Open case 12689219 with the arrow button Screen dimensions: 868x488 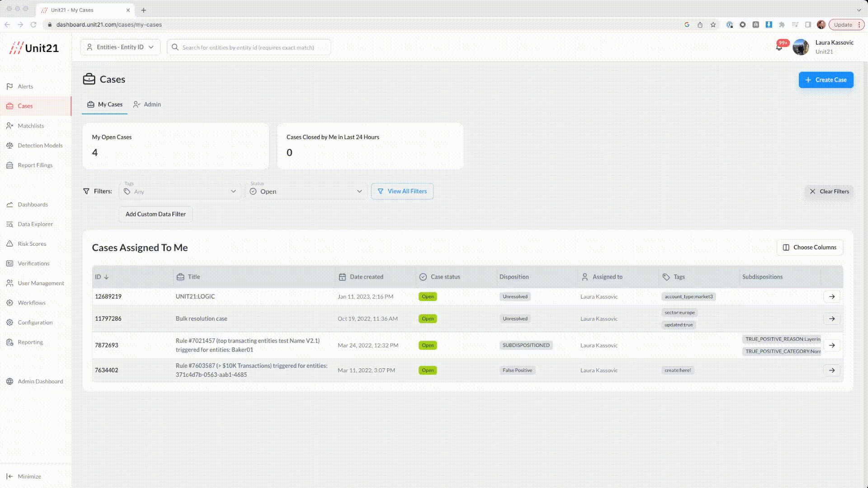point(831,297)
